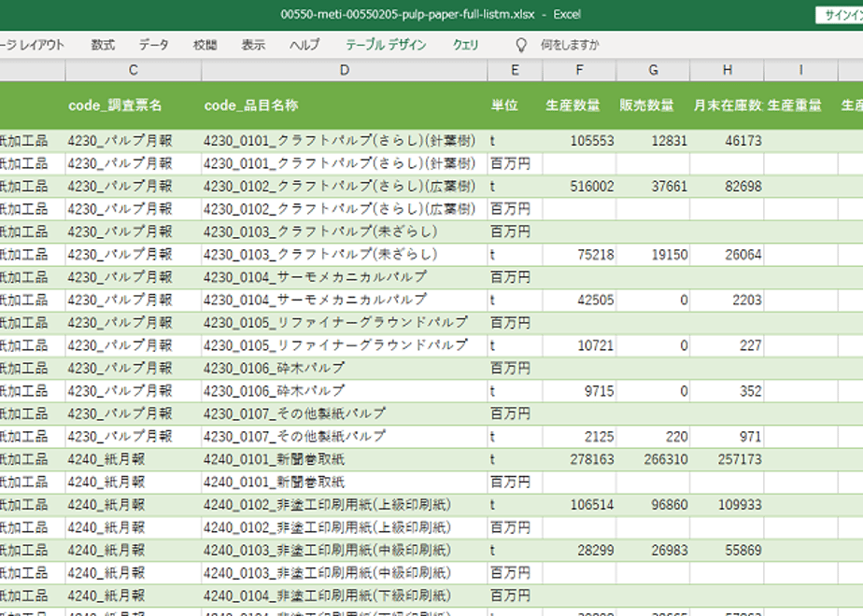
Task: Open the 数式 ribbon tab
Action: (x=103, y=45)
